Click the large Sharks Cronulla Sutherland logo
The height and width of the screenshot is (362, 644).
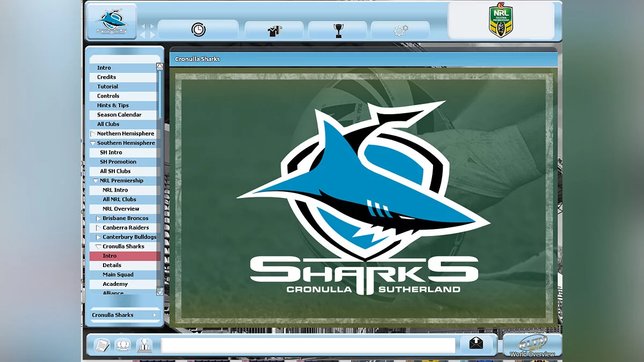tap(364, 197)
